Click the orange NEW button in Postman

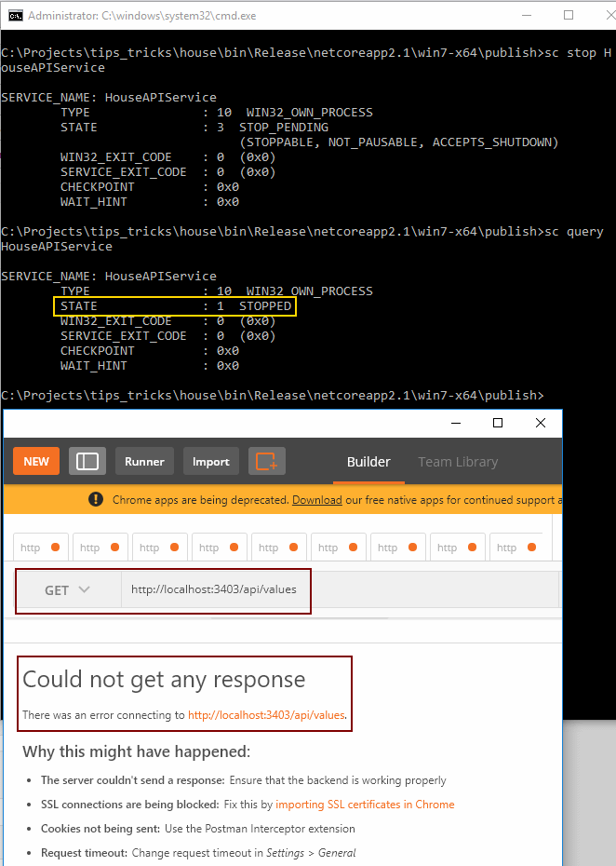(36, 461)
